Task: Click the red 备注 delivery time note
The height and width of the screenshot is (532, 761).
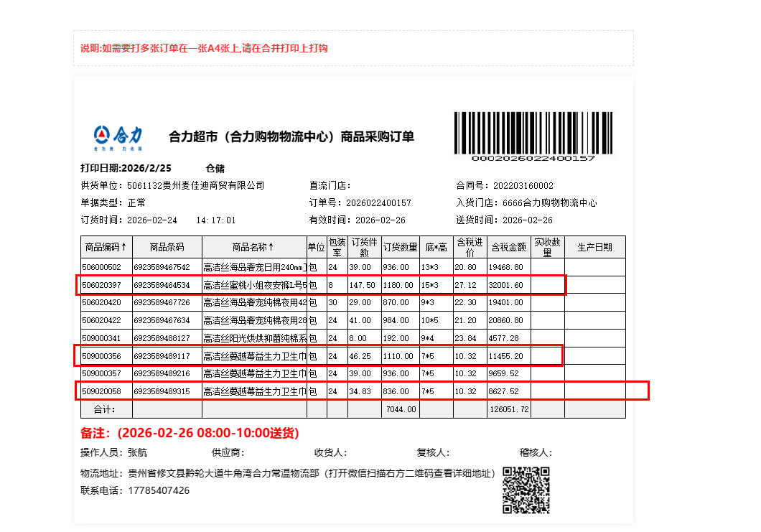Action: 190,433
